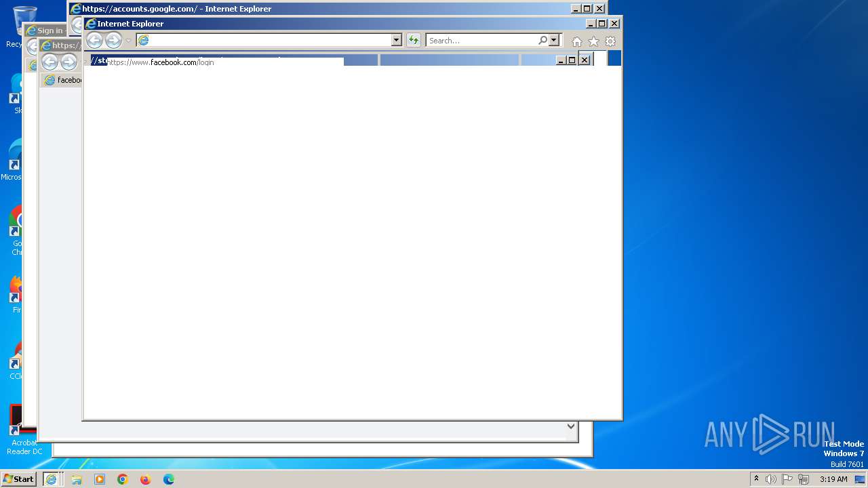Open the volume speaker tray icon
Image resolution: width=868 pixels, height=488 pixels.
tap(771, 479)
